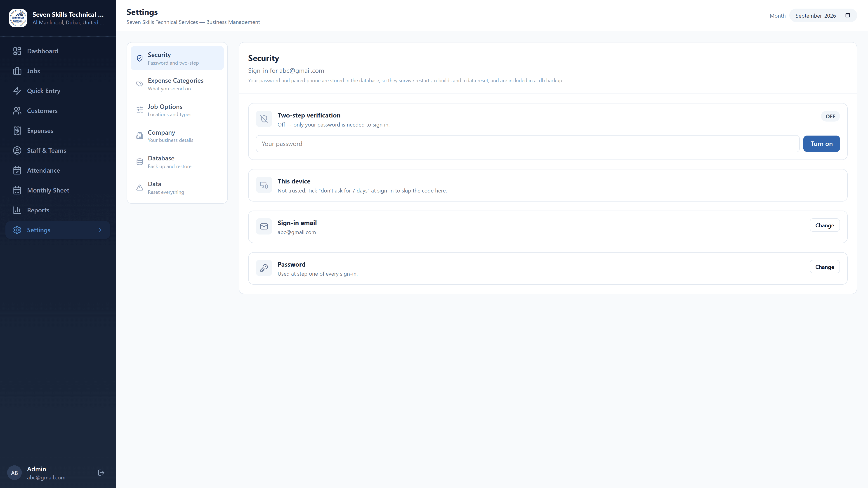This screenshot has height=488, width=868.
Task: Click the Company building icon
Action: coord(139,136)
